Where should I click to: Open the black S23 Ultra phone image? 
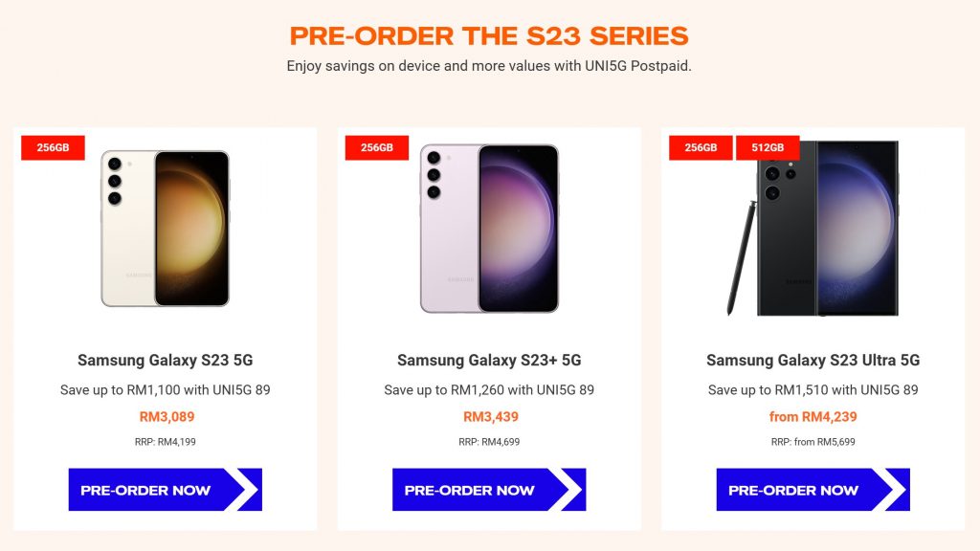828,229
